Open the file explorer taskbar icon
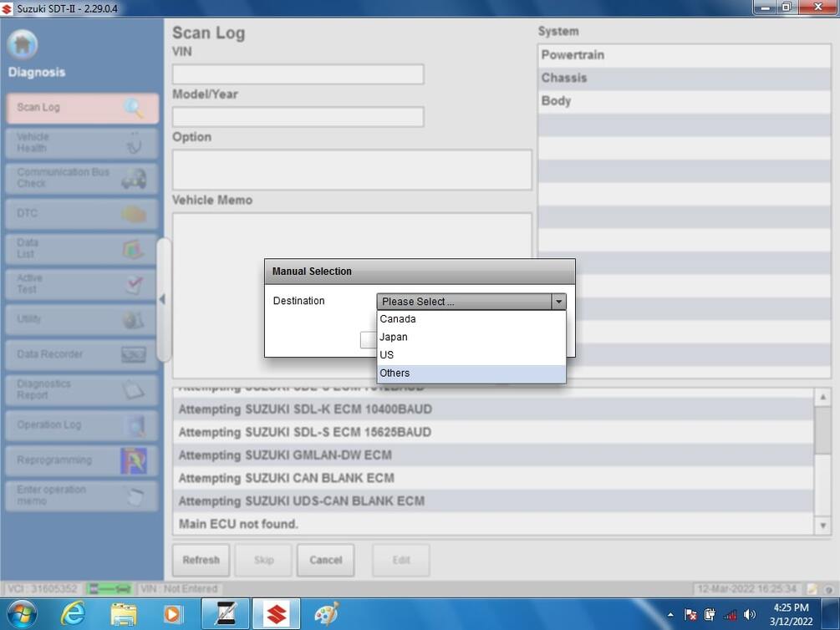Screen dimensions: 840x630 (123, 614)
